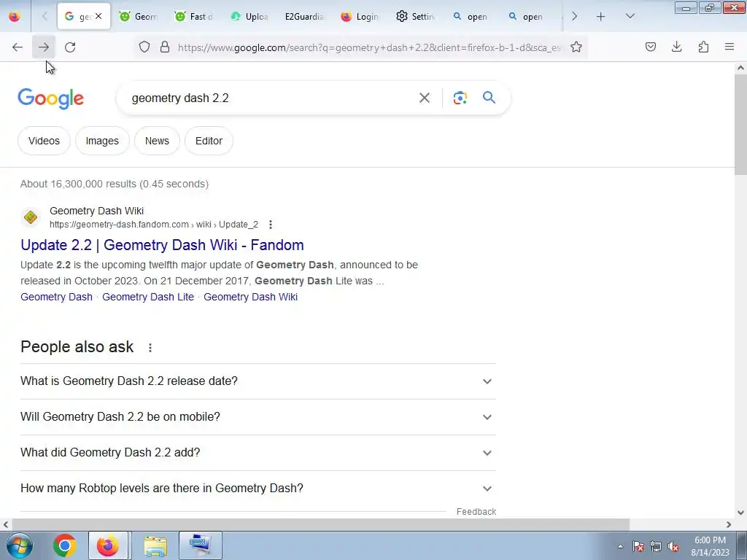Bookmark this page with the star
Viewport: 747px width, 560px height.
tap(576, 47)
